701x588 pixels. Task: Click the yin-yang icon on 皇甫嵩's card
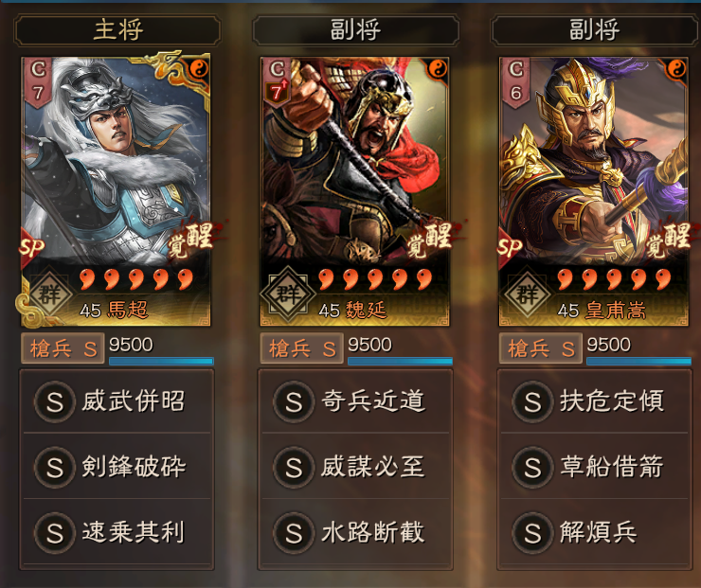(x=676, y=69)
